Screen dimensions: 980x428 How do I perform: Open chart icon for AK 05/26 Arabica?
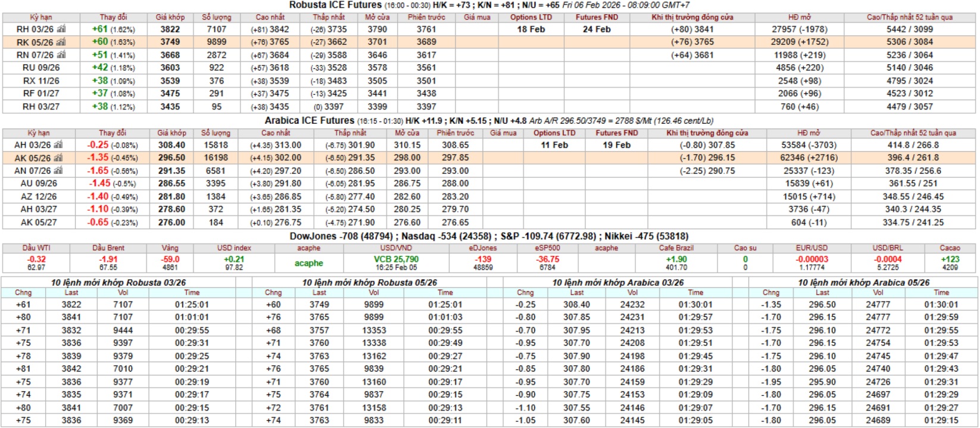58,158
